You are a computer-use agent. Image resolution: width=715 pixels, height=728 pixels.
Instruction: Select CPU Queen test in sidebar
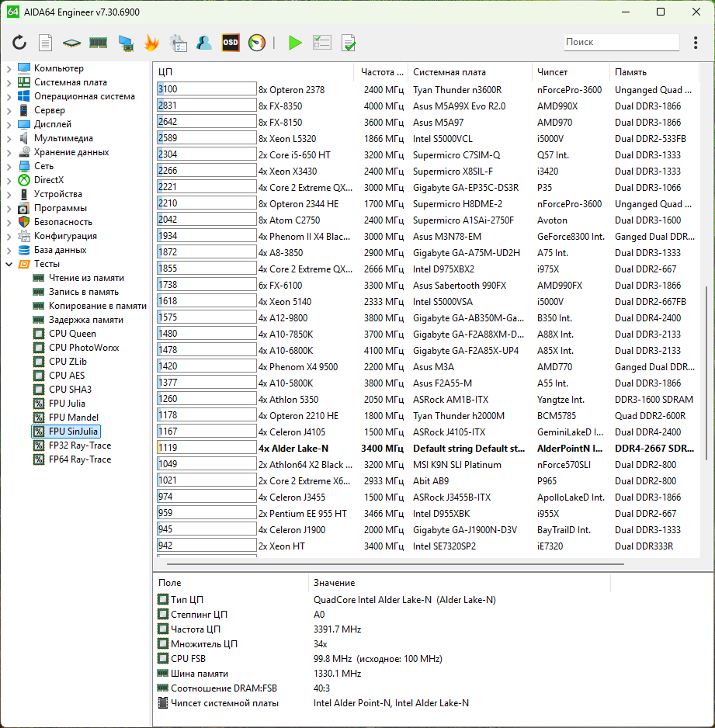pyautogui.click(x=72, y=334)
